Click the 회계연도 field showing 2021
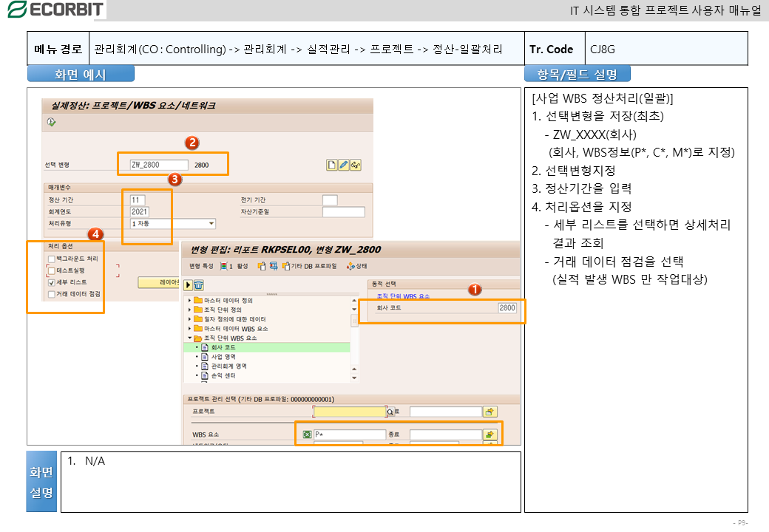The height and width of the screenshot is (532, 769). (140, 211)
